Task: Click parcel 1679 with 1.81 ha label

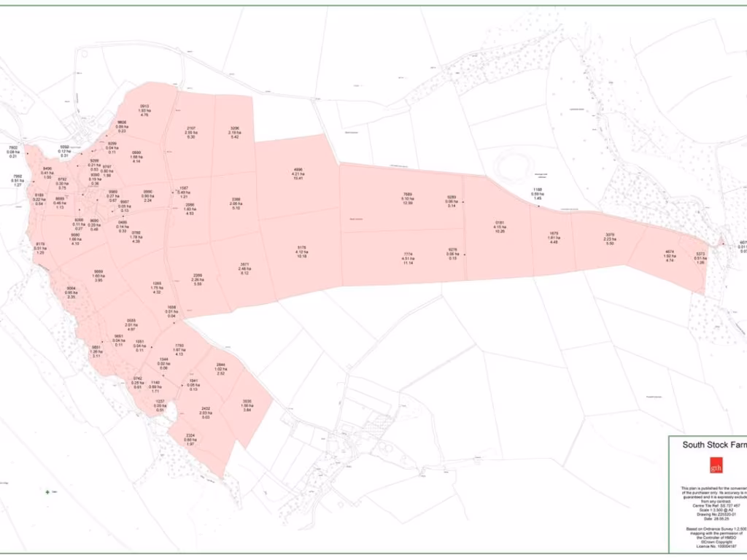Action: 554,238
